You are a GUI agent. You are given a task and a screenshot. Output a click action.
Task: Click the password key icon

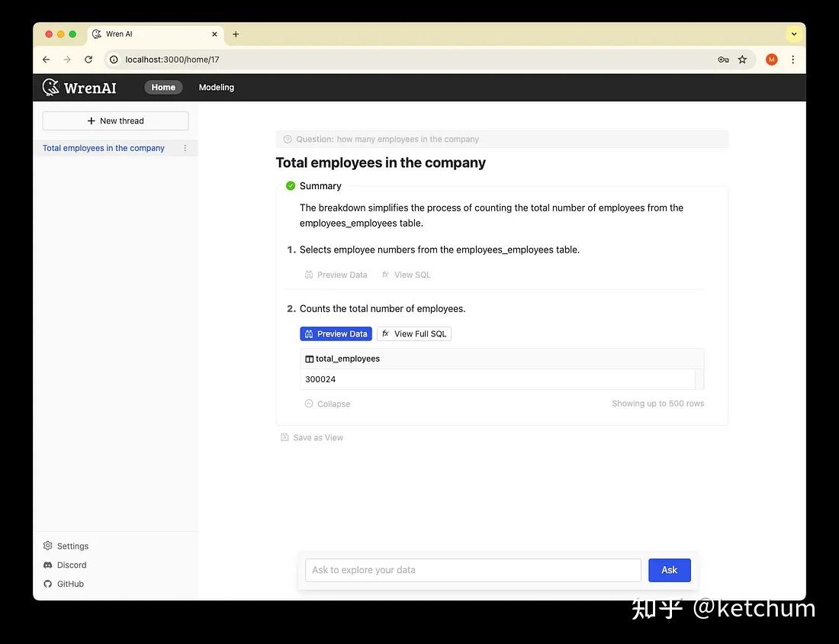723,60
